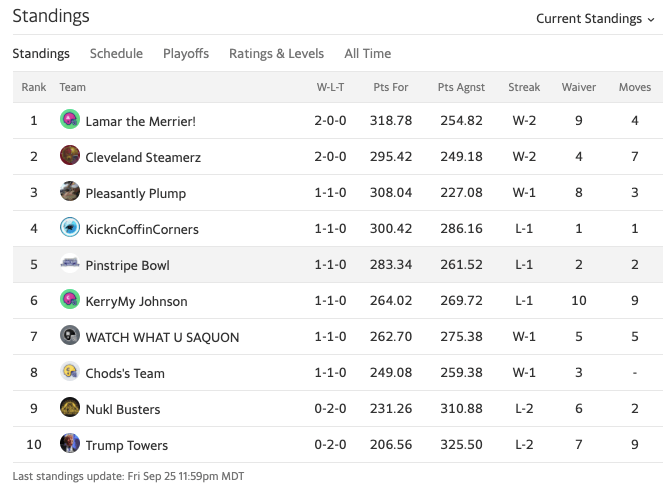Image resolution: width=671 pixels, height=496 pixels.
Task: Select the Ratings & Levels tab
Action: pos(276,54)
